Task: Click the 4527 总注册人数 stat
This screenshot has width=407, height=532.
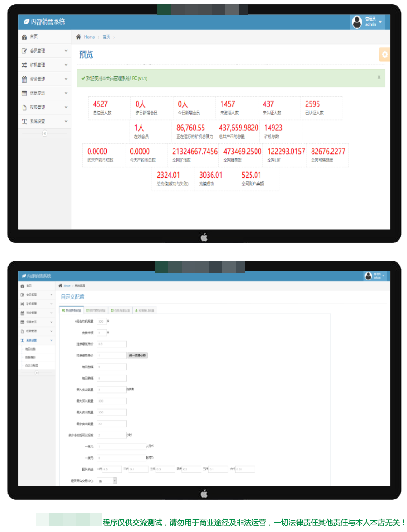Action: click(x=109, y=108)
